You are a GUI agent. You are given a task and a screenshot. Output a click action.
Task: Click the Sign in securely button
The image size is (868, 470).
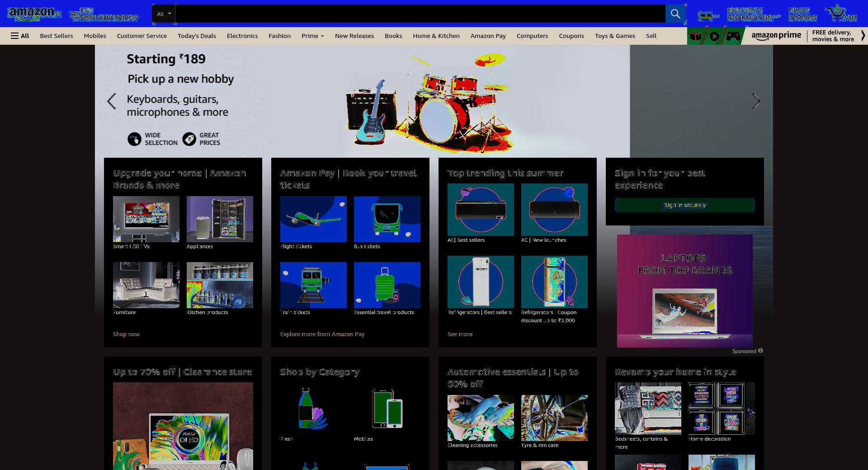click(685, 205)
